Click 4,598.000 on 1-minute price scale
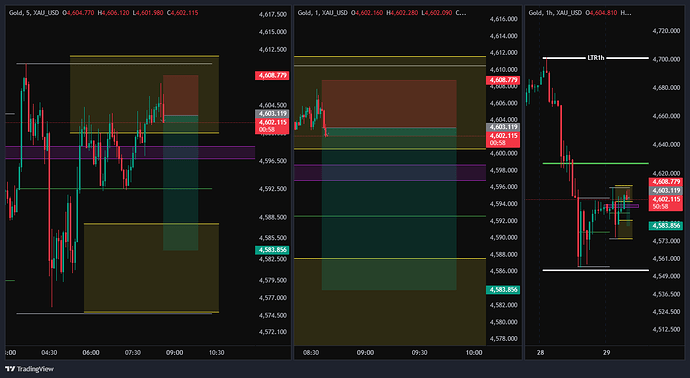The height and width of the screenshot is (378, 690). [503, 170]
